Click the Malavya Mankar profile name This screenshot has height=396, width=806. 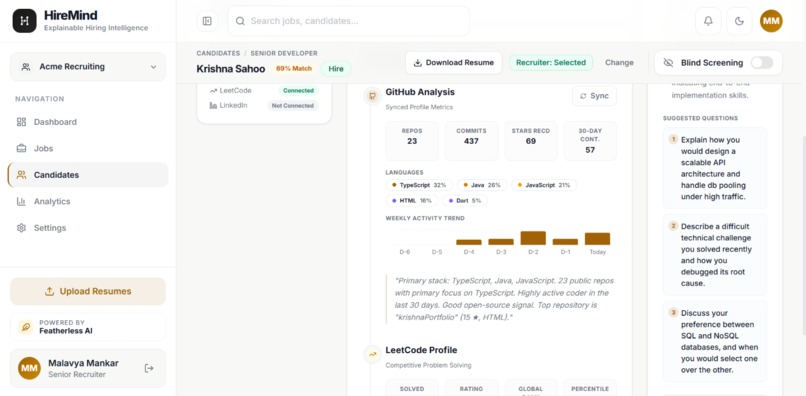click(83, 363)
